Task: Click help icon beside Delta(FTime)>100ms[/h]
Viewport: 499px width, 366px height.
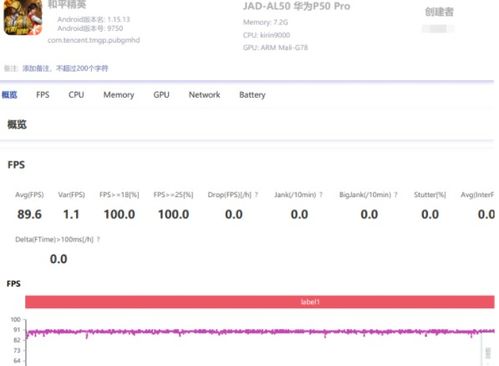Action: (98, 239)
